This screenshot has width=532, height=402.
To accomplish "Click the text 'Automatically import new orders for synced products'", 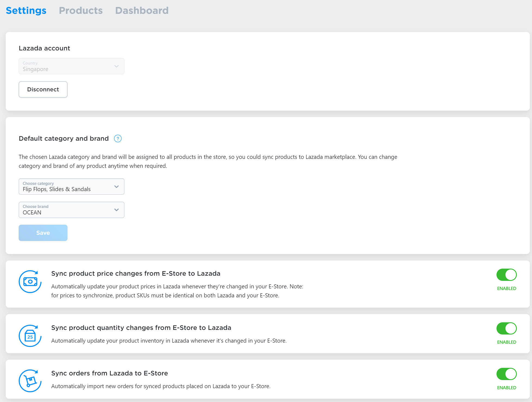I will tap(161, 386).
